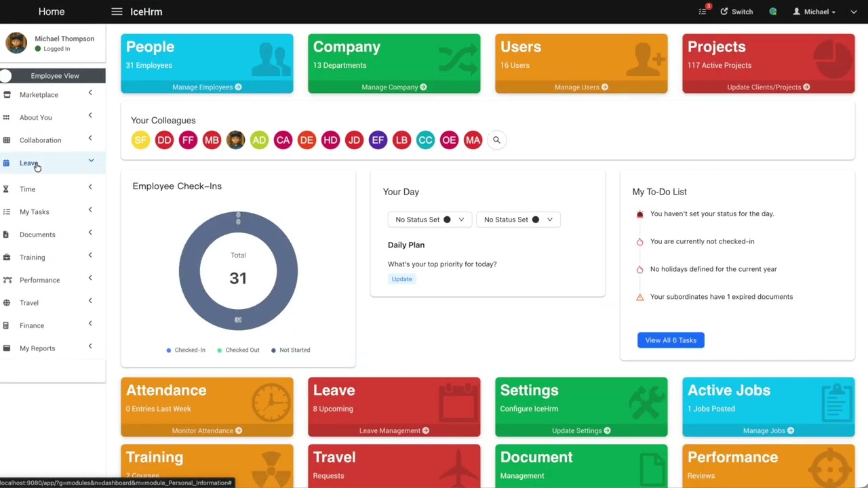
Task: Click Leave Management link
Action: coord(394,430)
